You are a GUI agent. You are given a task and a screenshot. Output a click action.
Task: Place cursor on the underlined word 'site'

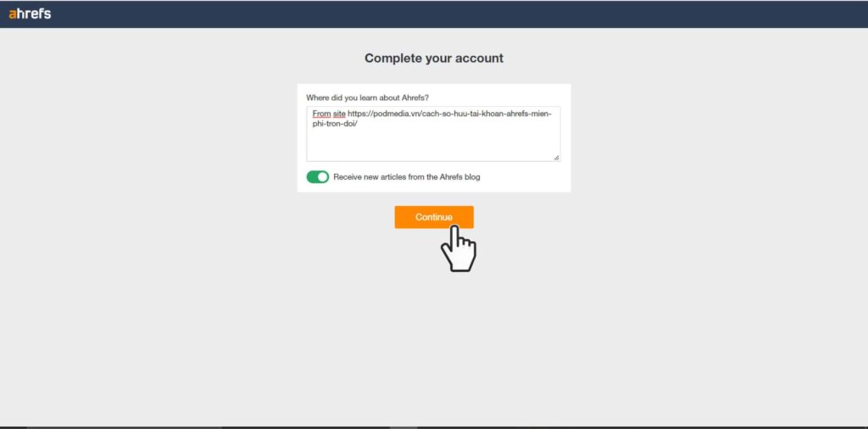pyautogui.click(x=339, y=114)
